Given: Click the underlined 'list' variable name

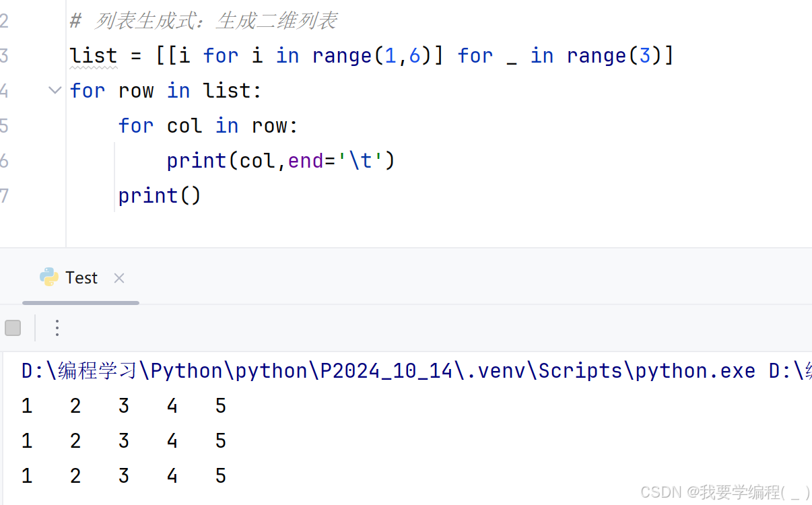Looking at the screenshot, I should click(x=94, y=55).
